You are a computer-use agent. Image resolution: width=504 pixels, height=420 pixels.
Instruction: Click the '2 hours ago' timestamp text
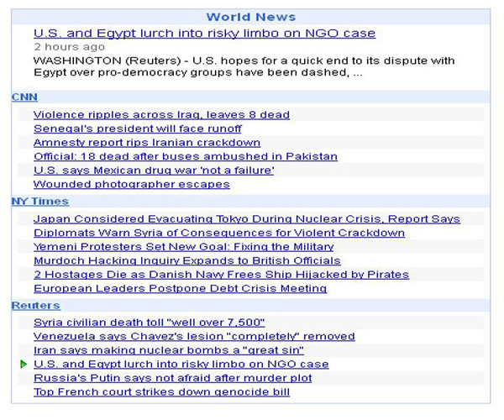[70, 47]
